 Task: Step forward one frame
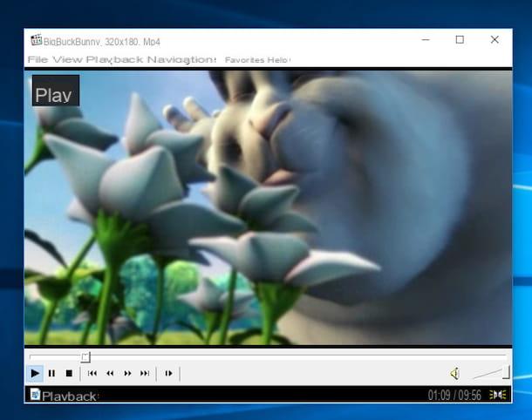[x=168, y=374]
